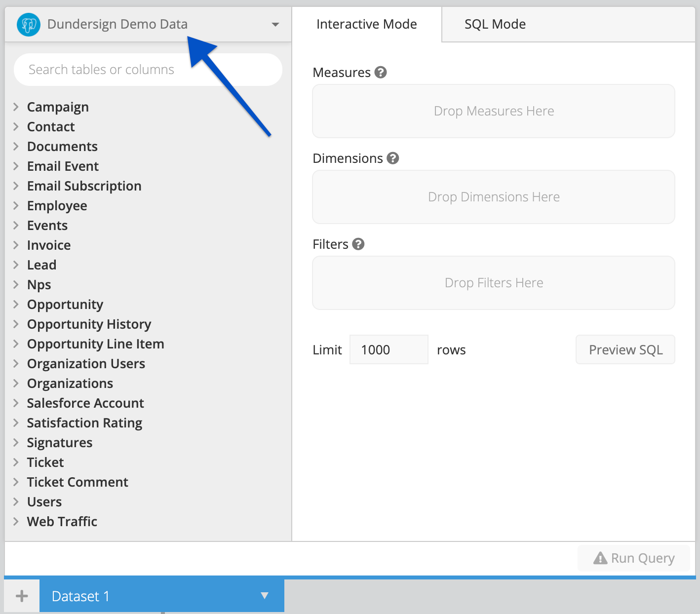Select the Salesforce Account table

pos(85,403)
